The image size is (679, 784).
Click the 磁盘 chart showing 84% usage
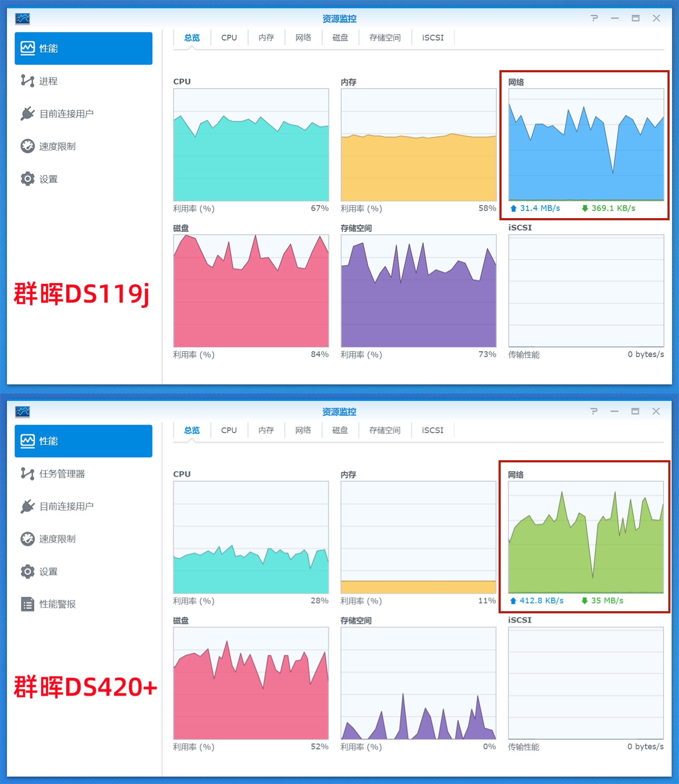(251, 291)
